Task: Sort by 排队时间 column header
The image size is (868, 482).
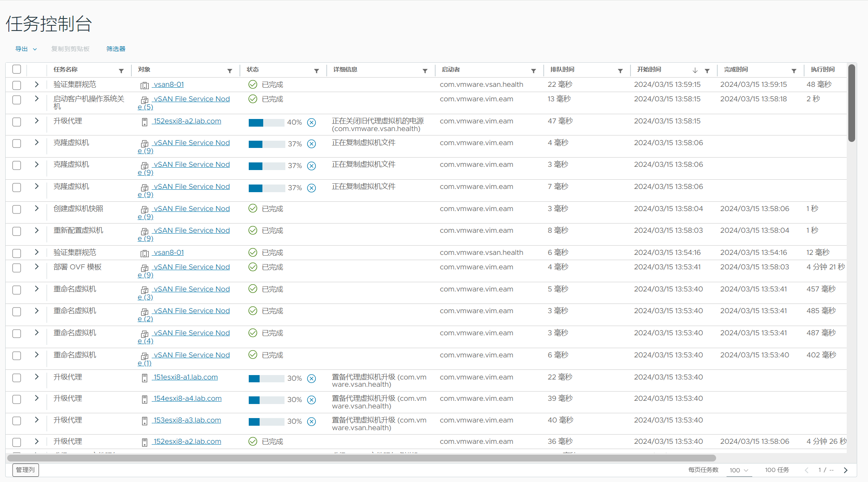Action: [x=562, y=70]
